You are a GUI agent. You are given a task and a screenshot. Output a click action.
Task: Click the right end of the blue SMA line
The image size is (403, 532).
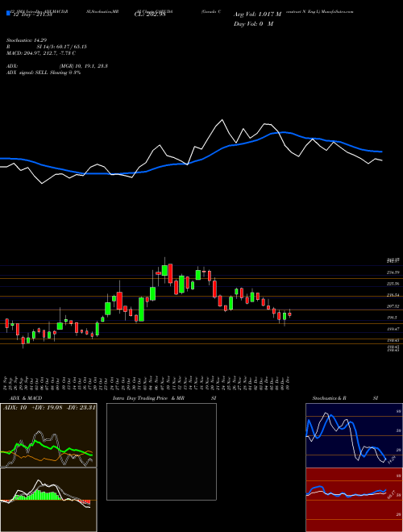[x=381, y=152]
